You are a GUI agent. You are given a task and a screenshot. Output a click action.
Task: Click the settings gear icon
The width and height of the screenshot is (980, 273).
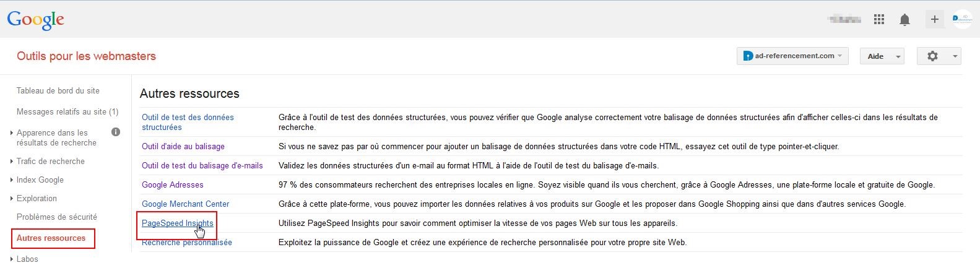932,56
